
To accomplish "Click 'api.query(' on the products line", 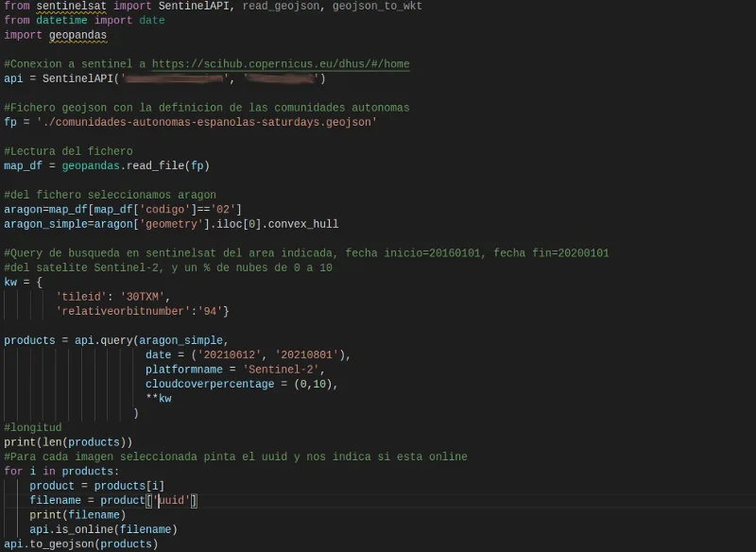I will click(x=107, y=340).
